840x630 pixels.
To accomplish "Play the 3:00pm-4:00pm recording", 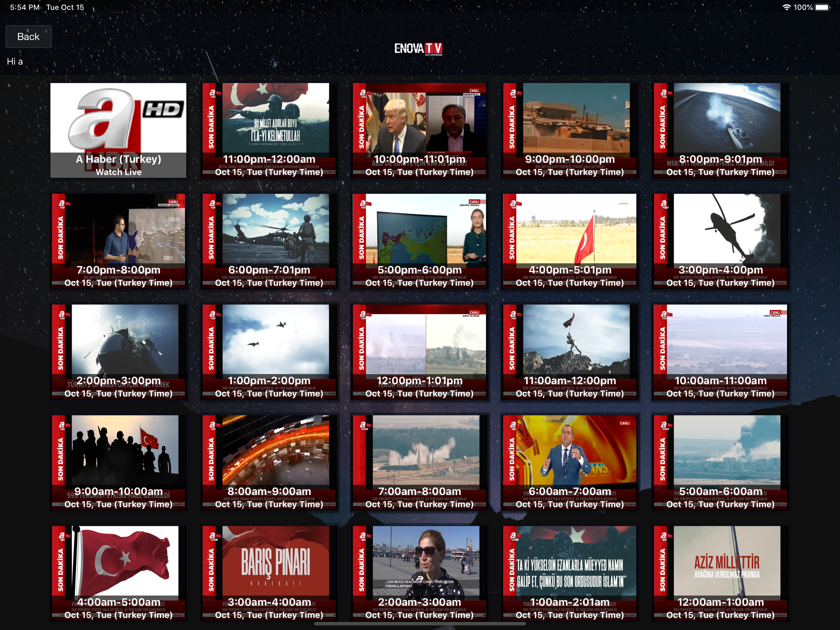I will coord(720,241).
